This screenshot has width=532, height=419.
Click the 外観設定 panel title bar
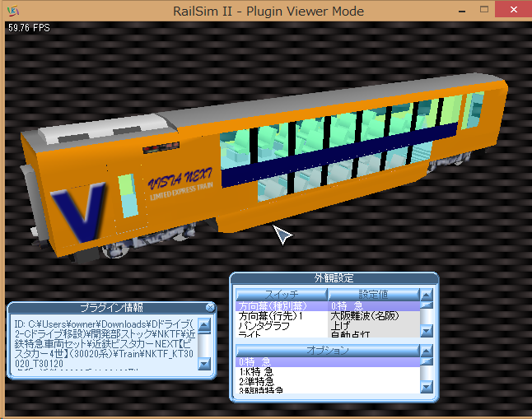point(334,278)
